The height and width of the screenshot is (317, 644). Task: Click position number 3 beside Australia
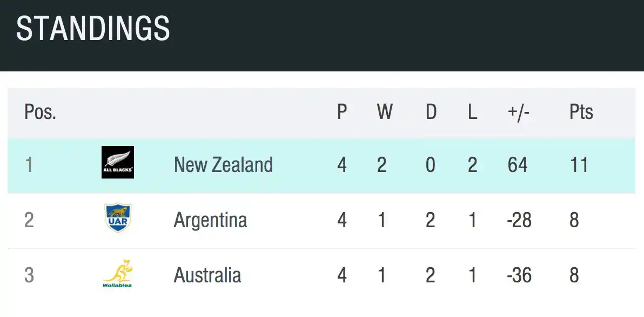pos(30,275)
